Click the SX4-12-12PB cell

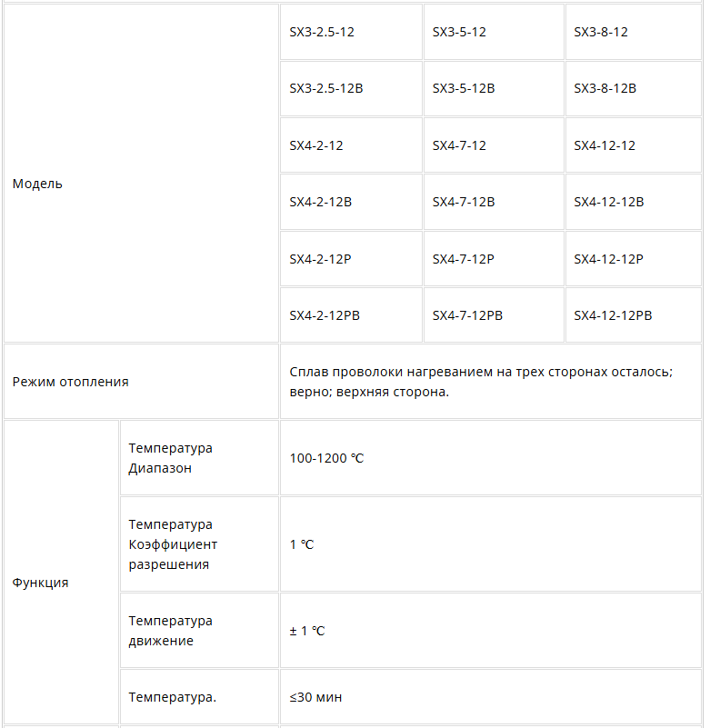(634, 315)
